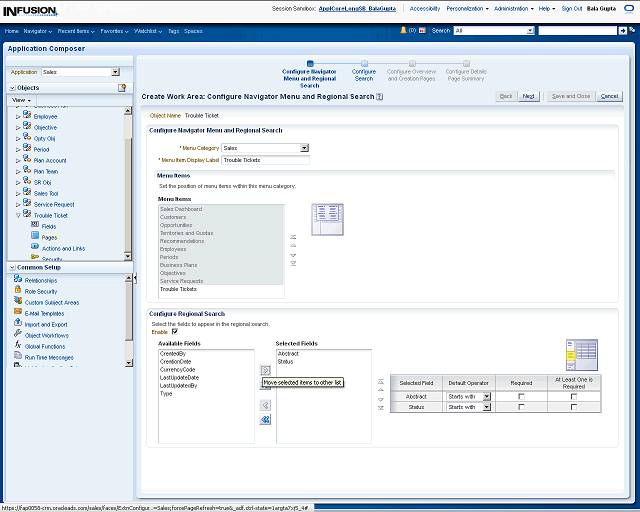The height and width of the screenshot is (512, 640).
Task: Open the Navigator menu
Action: pos(37,31)
